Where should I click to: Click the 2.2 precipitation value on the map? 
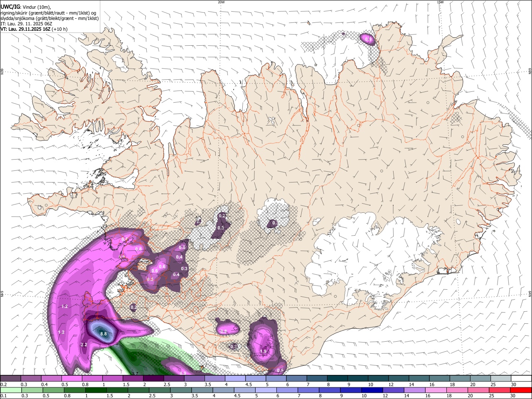pyautogui.click(x=84, y=345)
